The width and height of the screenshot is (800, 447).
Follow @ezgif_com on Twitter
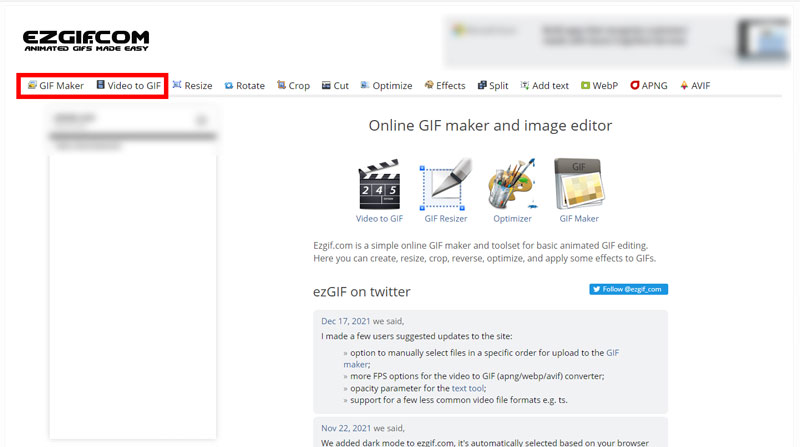click(629, 289)
